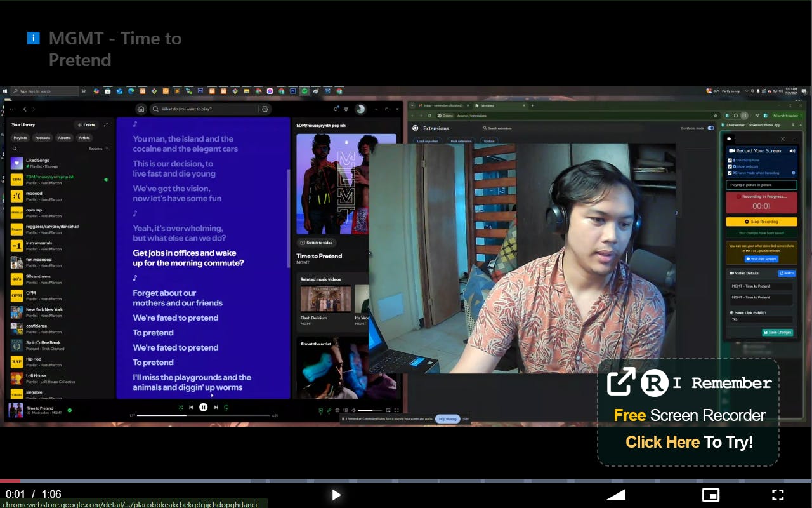Click the green saved checkmark next to Time to Pretend
812x508 pixels.
pos(70,410)
